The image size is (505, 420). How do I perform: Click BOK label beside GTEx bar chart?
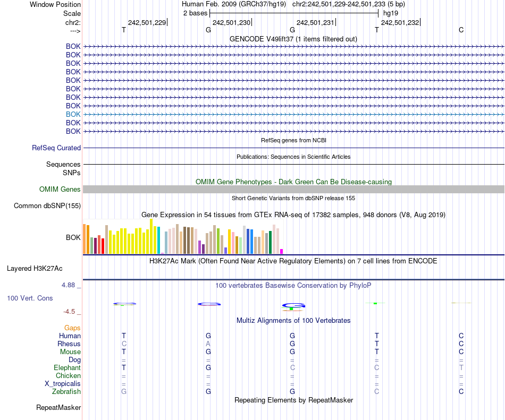coord(73,238)
